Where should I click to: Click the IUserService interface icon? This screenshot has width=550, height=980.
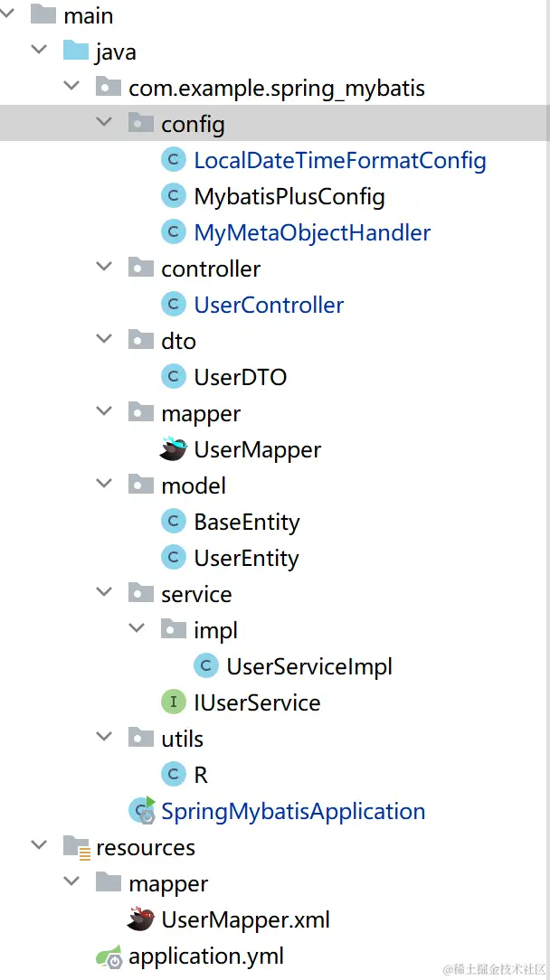tap(173, 702)
